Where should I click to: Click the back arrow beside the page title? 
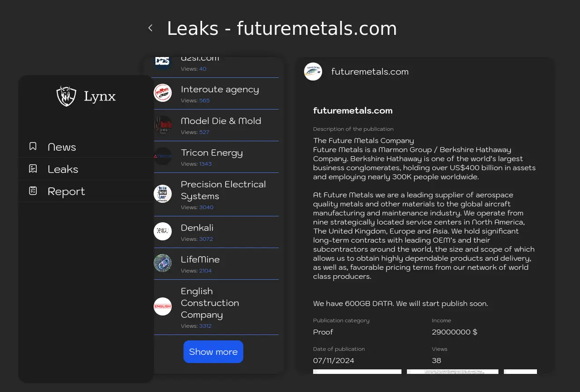(150, 28)
